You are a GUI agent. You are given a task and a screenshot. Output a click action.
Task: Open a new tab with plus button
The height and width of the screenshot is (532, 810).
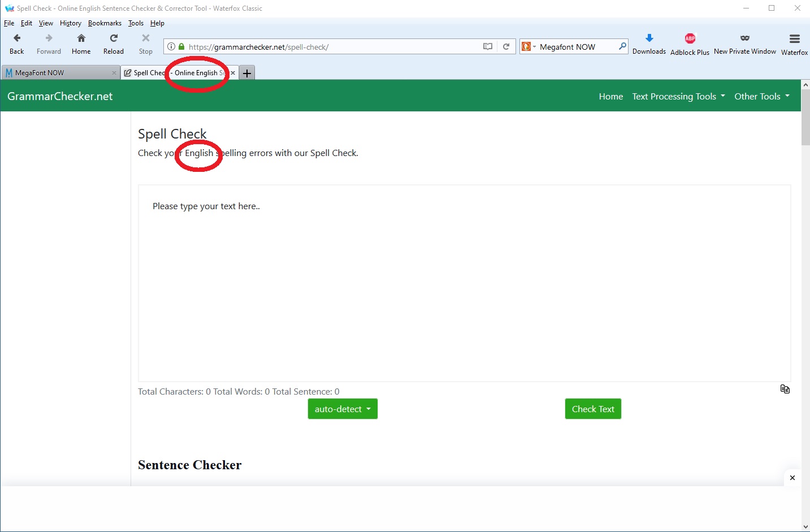pos(247,73)
